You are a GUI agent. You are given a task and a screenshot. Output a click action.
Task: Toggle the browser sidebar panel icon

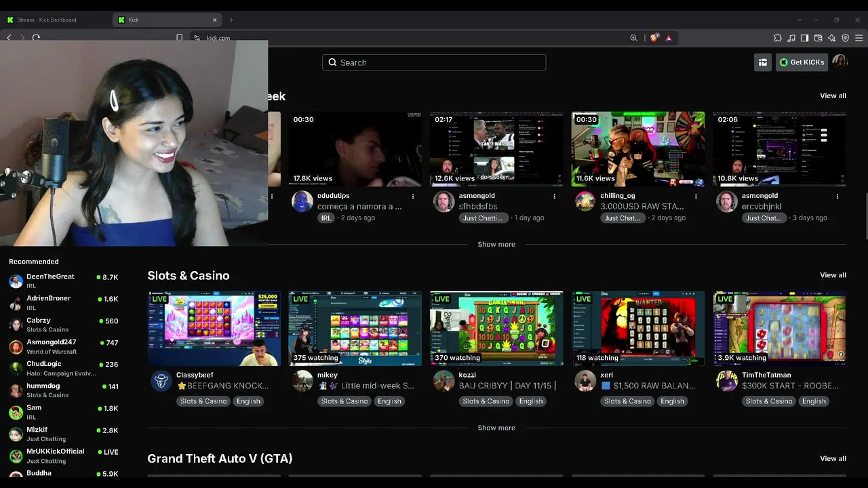pos(804,38)
